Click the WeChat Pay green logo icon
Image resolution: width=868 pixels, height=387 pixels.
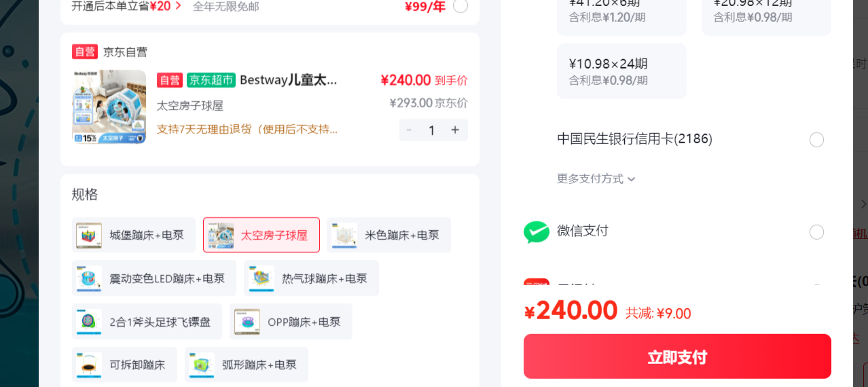[537, 232]
